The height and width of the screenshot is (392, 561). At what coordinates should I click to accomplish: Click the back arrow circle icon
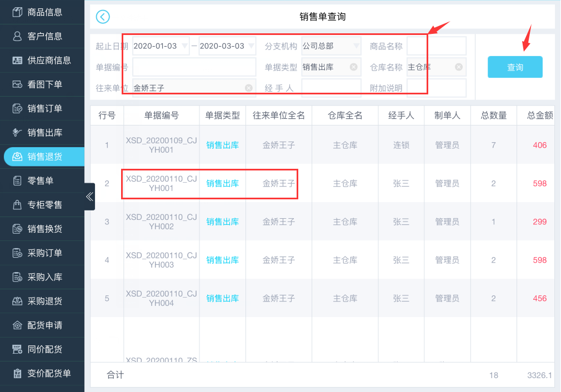tap(103, 17)
